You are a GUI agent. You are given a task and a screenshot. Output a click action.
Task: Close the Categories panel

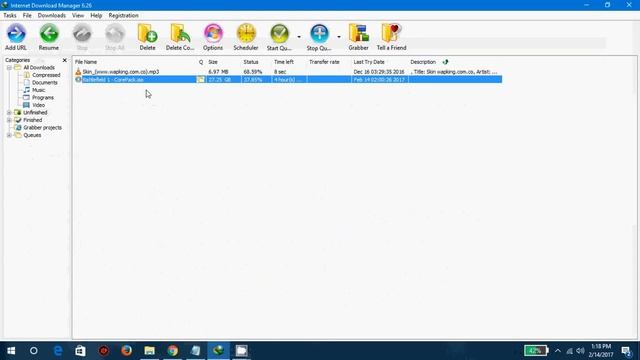point(64,60)
